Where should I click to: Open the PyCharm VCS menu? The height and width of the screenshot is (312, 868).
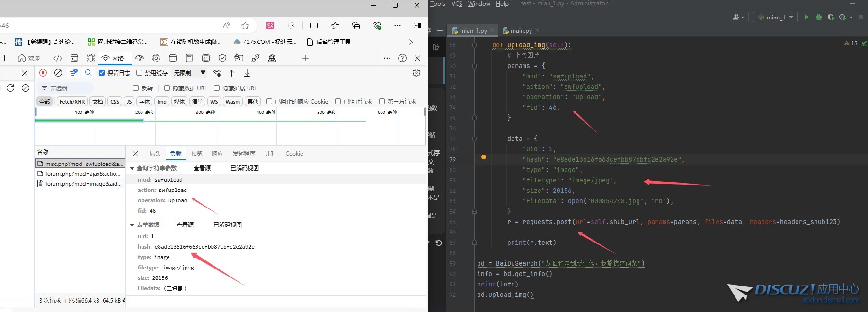click(457, 4)
